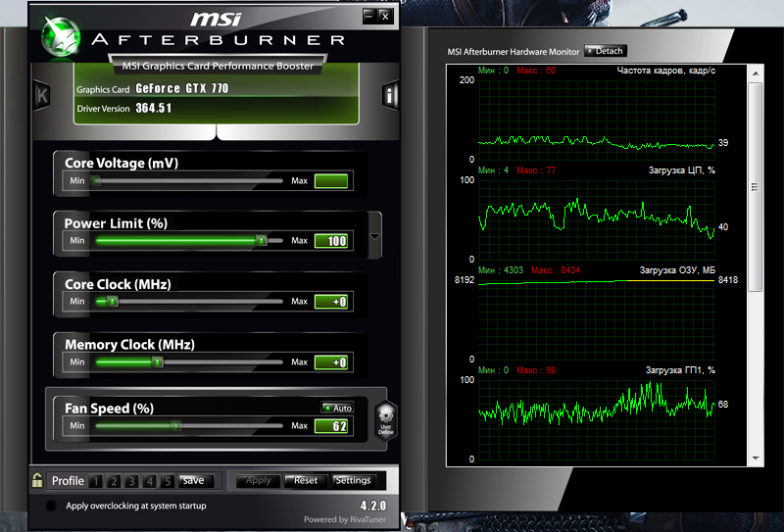Click the current frame rate reading 39
Viewport: 784px width, 532px height.
723,142
